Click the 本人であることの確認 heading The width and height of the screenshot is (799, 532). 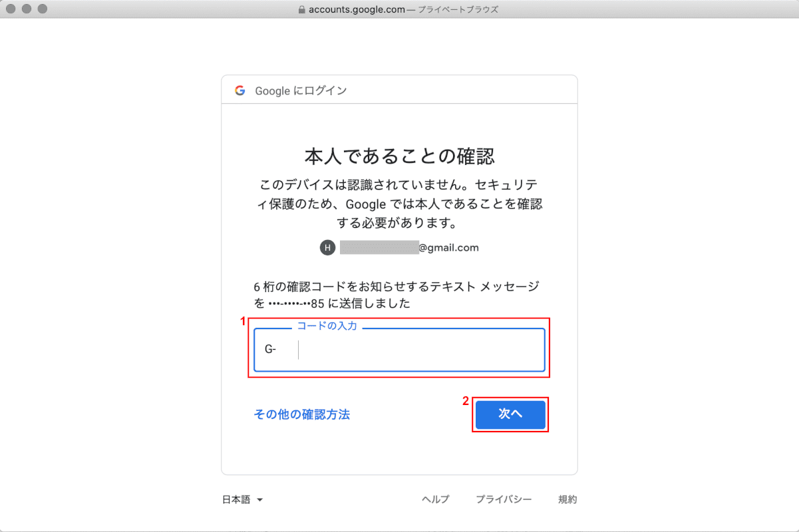tap(399, 157)
